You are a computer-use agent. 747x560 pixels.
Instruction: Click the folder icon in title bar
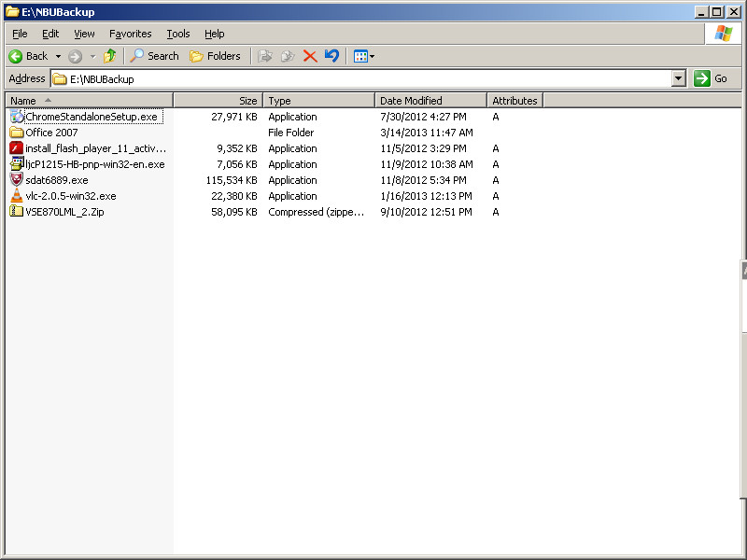click(12, 11)
